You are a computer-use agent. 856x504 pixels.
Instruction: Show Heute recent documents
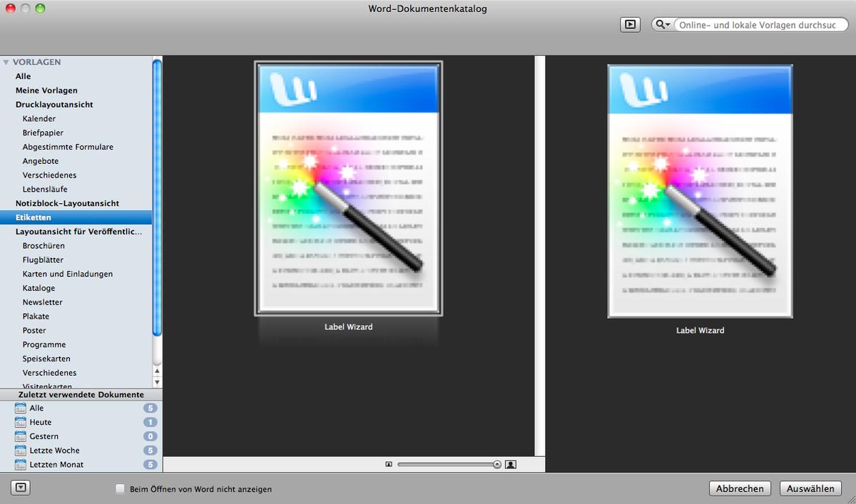(x=41, y=422)
